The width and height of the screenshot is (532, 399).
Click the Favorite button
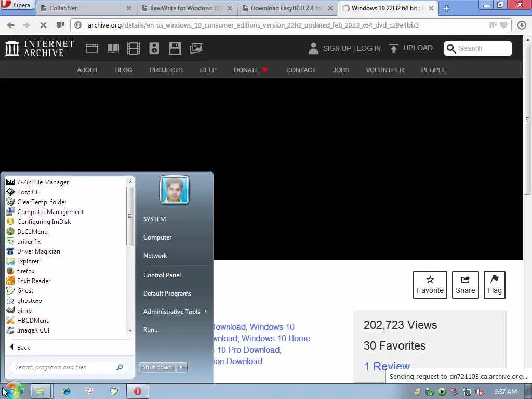pos(430,285)
